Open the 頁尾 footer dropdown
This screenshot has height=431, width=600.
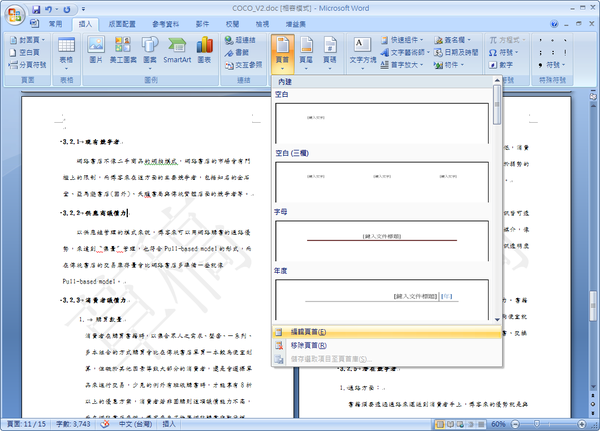pyautogui.click(x=306, y=54)
